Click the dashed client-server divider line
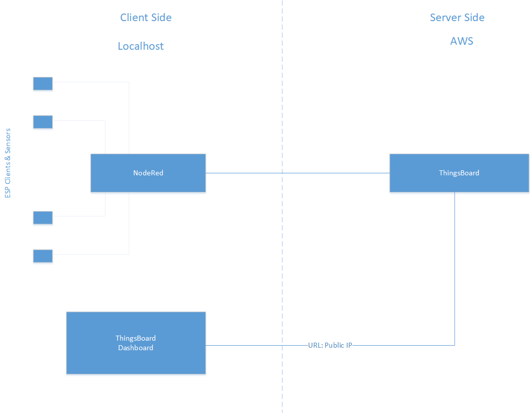This screenshot has width=532, height=413. [282, 206]
